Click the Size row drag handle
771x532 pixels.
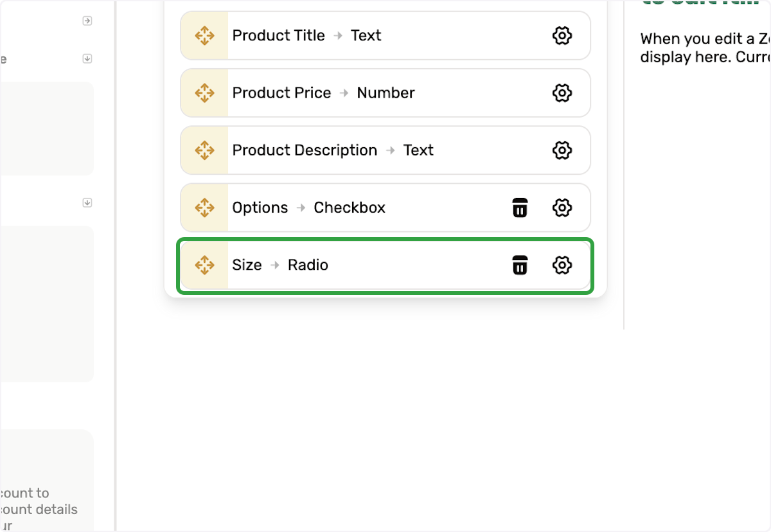(204, 265)
